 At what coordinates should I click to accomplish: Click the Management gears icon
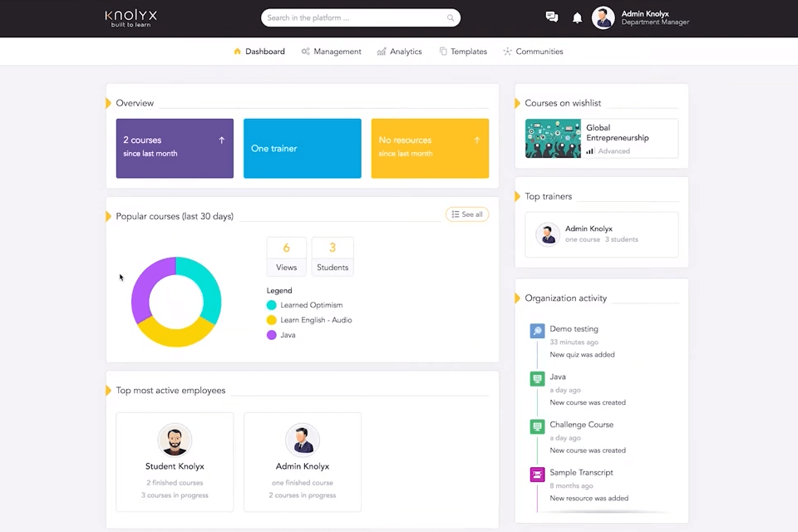(305, 52)
